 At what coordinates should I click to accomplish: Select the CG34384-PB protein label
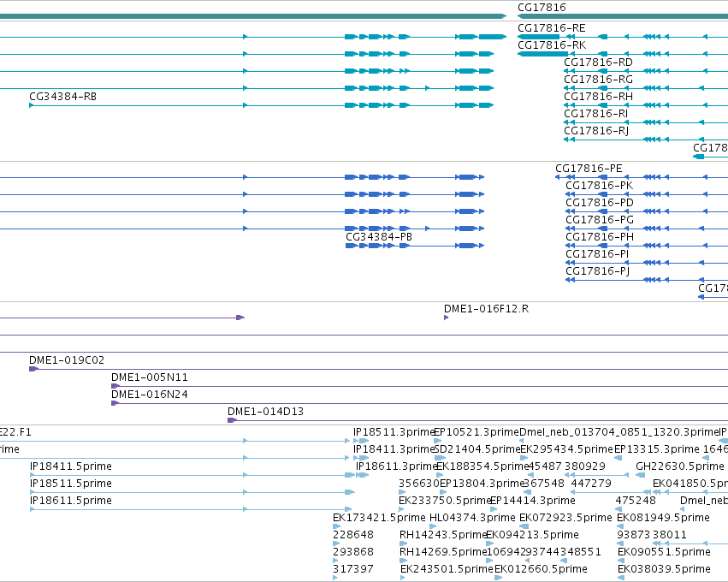pyautogui.click(x=379, y=237)
